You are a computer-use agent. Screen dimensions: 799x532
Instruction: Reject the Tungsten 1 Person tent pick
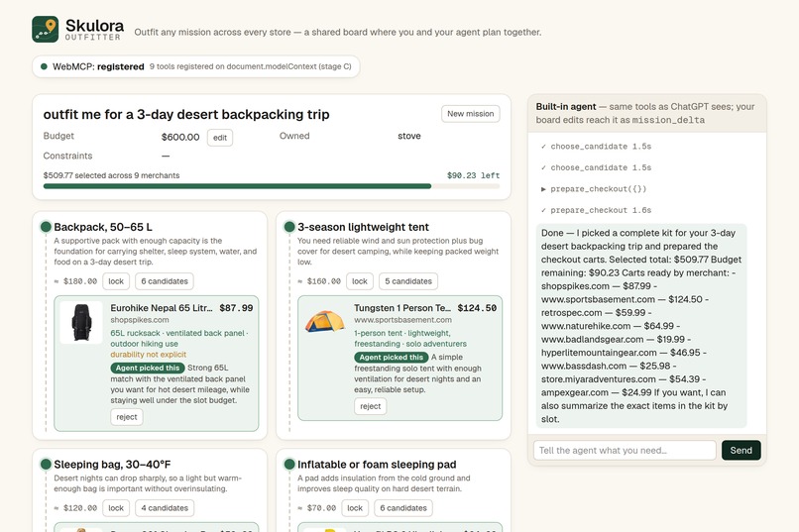click(370, 406)
